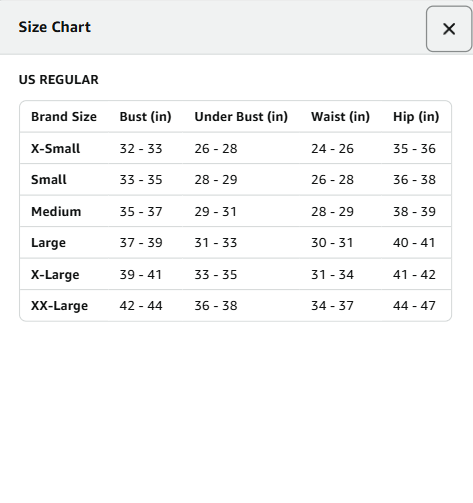Click the Small hip value 36 - 38
This screenshot has height=503, width=473.
[x=414, y=180]
